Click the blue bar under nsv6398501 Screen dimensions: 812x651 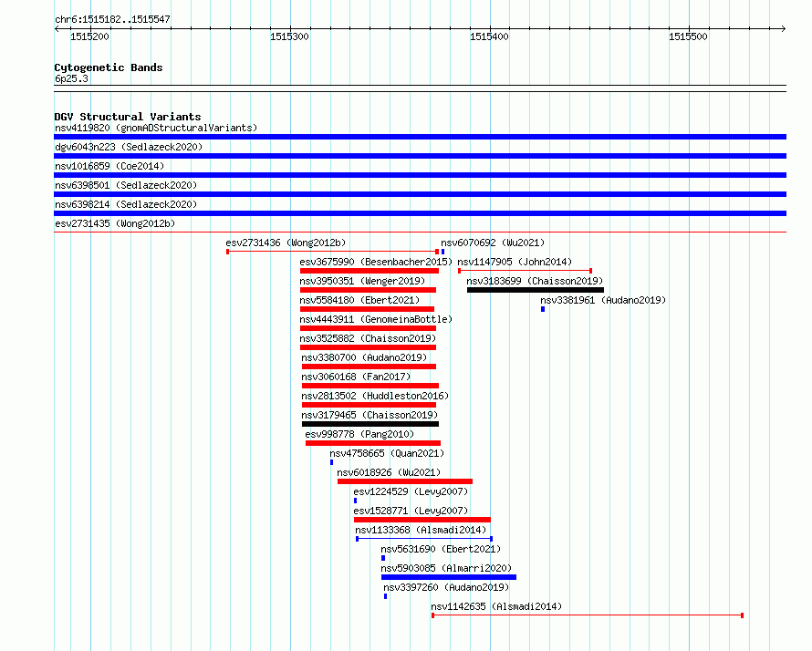point(420,194)
